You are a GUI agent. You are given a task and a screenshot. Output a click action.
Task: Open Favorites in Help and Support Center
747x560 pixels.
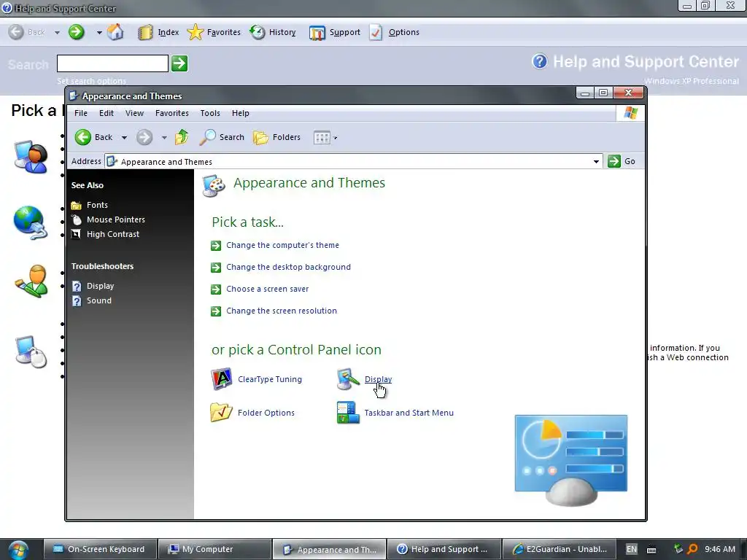214,32
